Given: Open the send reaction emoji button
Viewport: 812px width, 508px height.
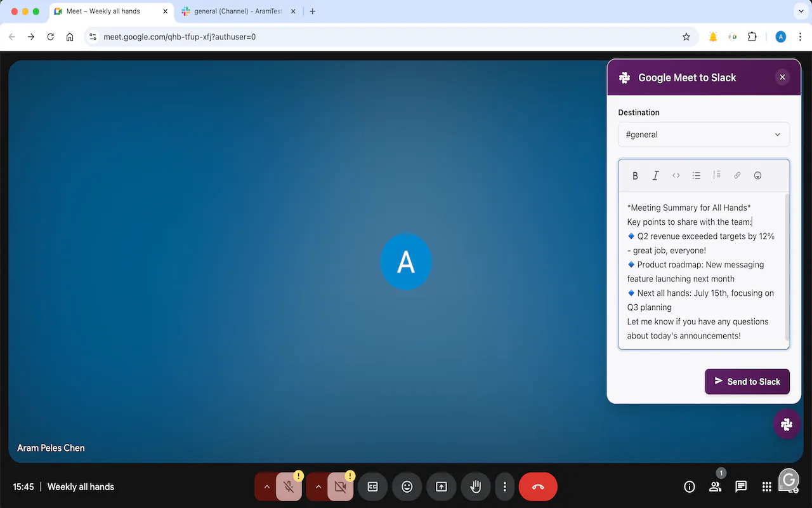Looking at the screenshot, I should [407, 487].
